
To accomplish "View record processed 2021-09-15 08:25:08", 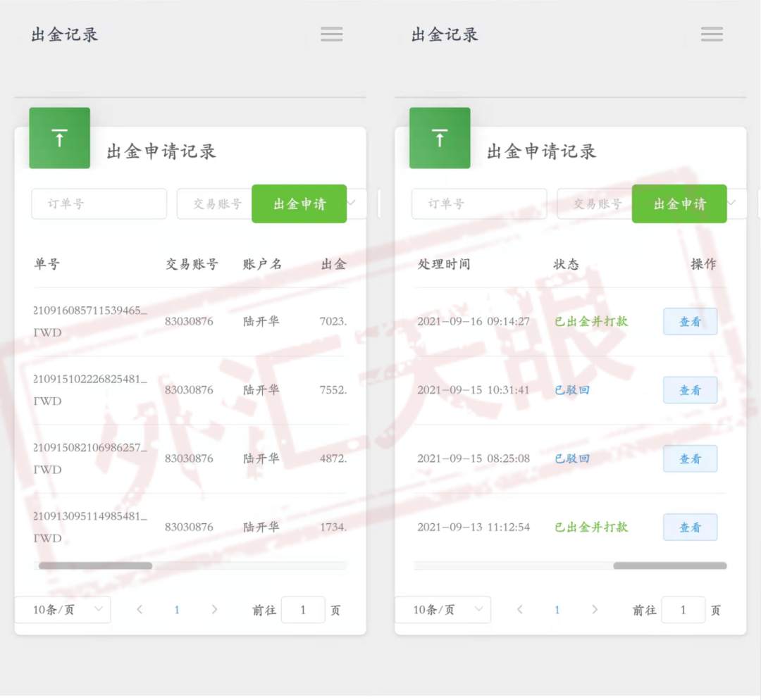I will 690,458.
